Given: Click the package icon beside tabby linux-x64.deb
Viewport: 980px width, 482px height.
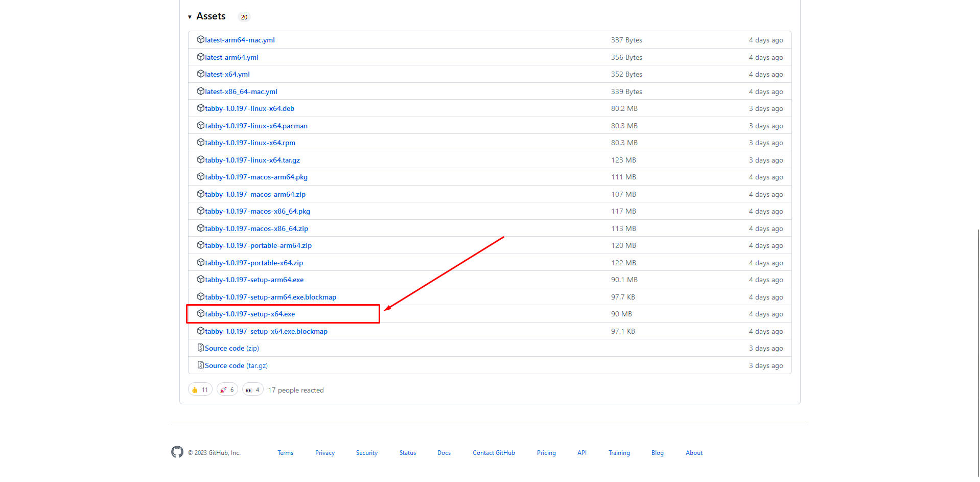Looking at the screenshot, I should [201, 108].
